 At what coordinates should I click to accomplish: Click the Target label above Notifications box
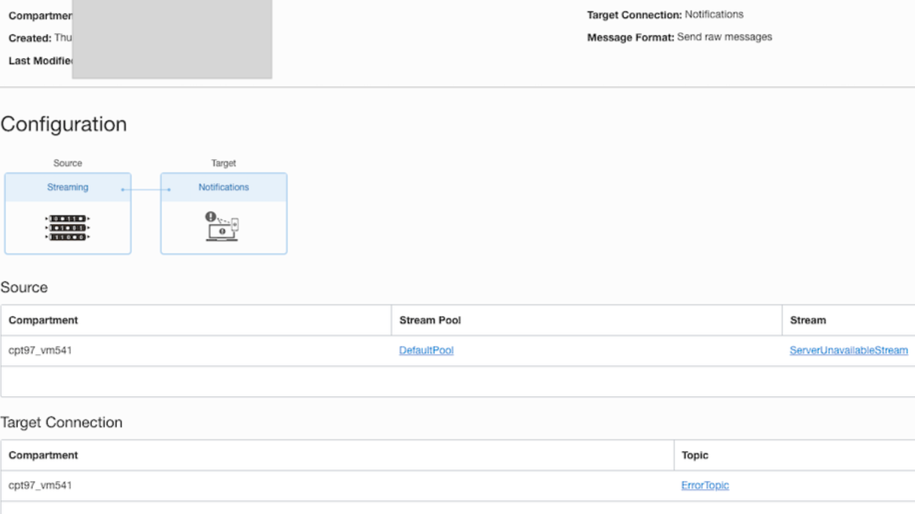tap(223, 163)
